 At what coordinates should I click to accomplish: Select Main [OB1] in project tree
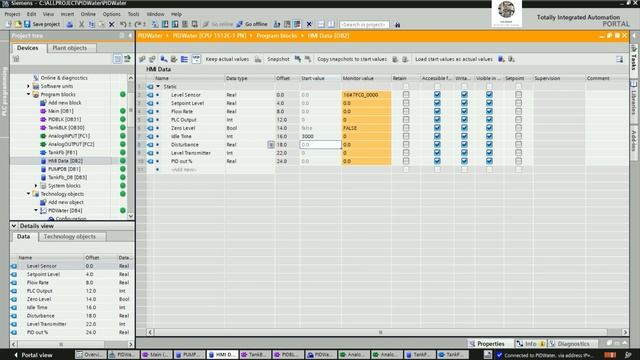pyautogui.click(x=60, y=111)
